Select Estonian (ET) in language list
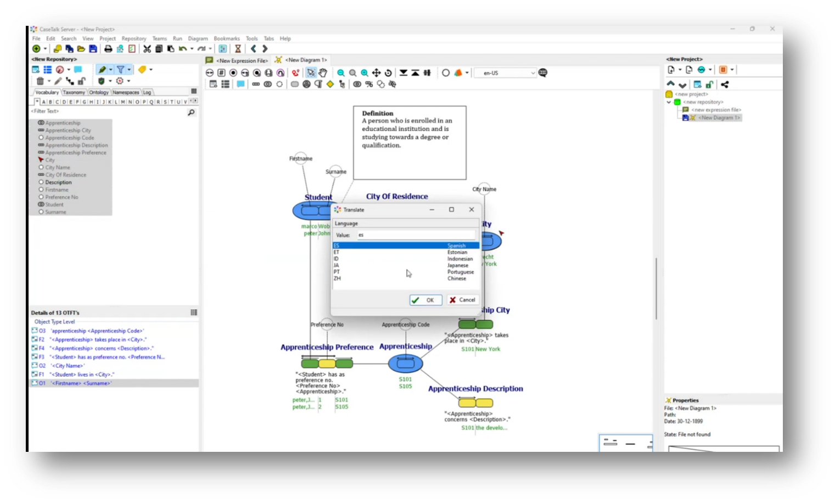 click(406, 252)
